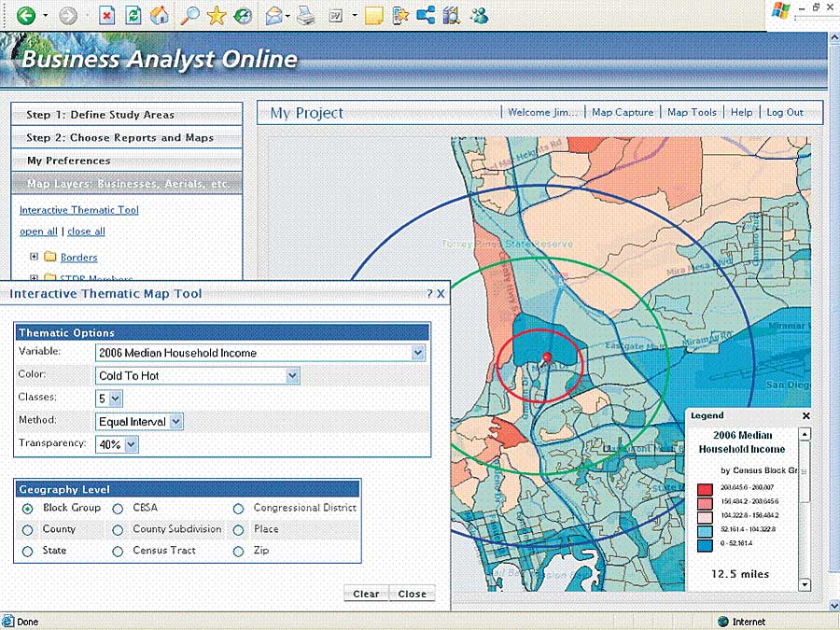Viewport: 840px width, 630px height.
Task: Go to the browser Home page
Action: pos(160,15)
